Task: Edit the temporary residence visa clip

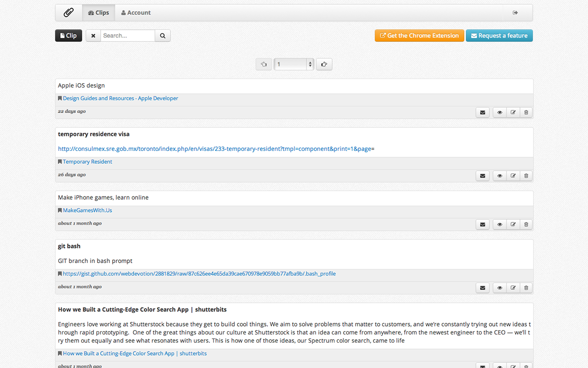Action: (513, 176)
